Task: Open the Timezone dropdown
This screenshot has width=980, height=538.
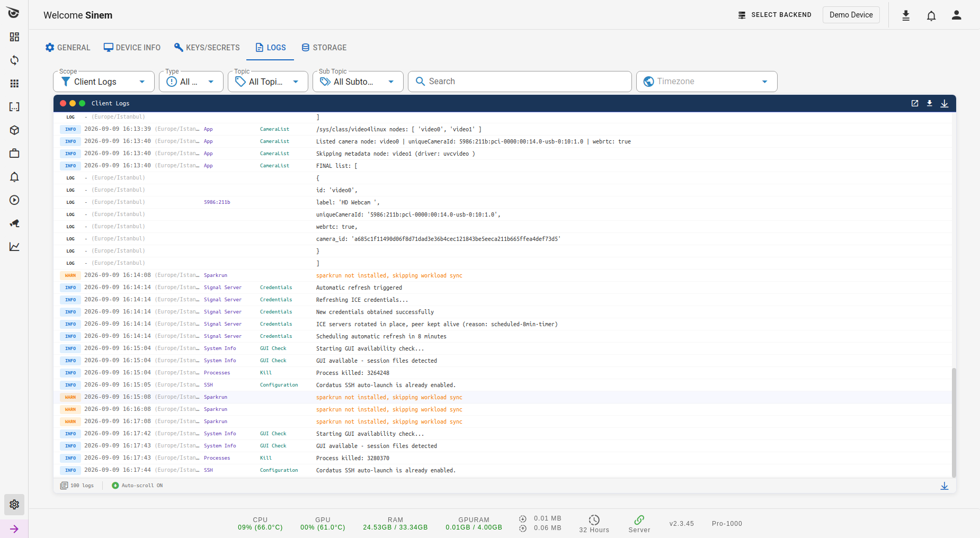Action: point(707,82)
